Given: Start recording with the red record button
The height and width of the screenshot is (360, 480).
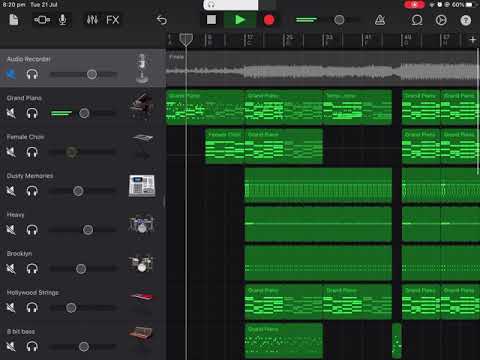Looking at the screenshot, I should (269, 20).
